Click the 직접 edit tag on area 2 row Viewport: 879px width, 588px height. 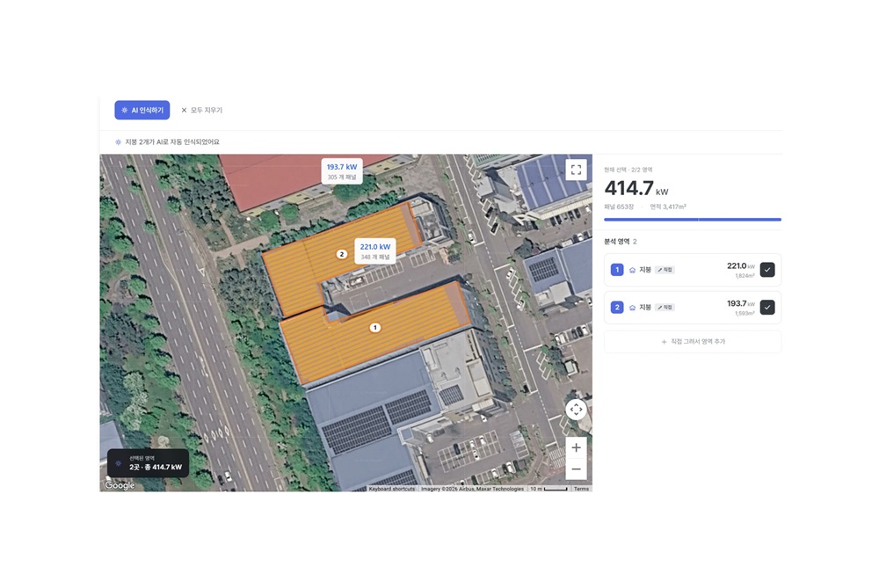665,307
